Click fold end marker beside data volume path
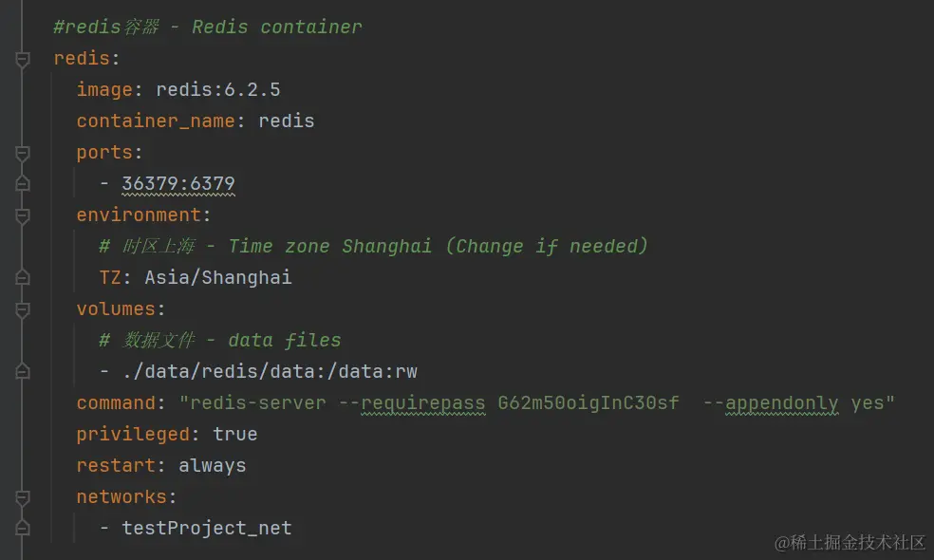Screen dimensions: 934x560 point(23,372)
